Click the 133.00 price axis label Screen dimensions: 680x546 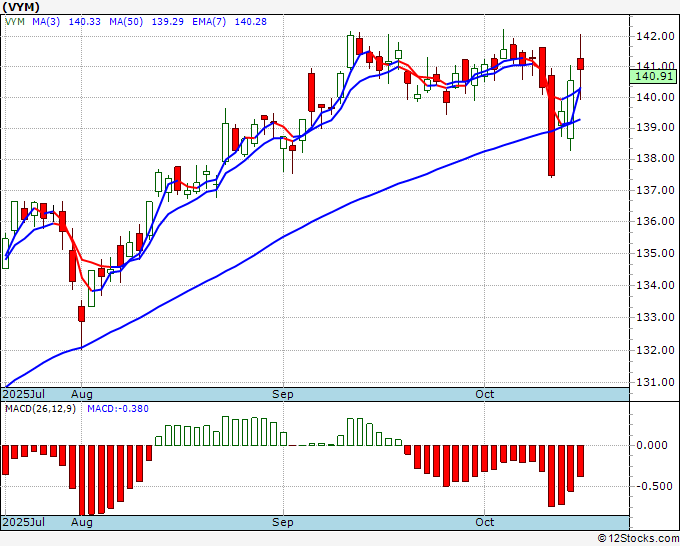(655, 317)
